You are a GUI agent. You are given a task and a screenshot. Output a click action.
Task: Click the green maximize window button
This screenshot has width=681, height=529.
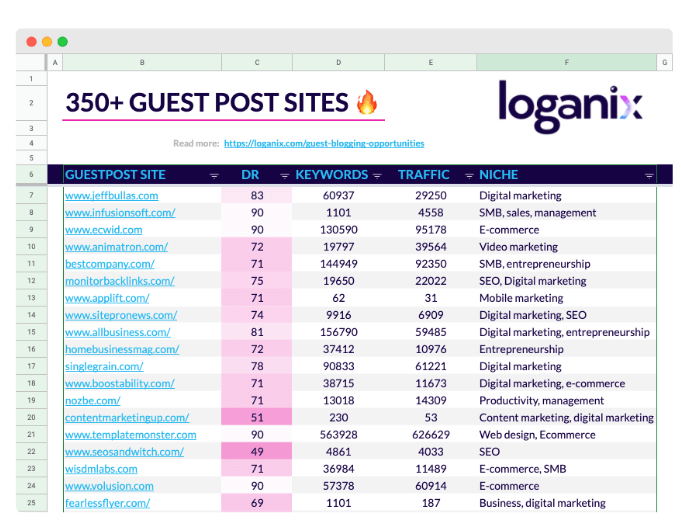pos(63,42)
